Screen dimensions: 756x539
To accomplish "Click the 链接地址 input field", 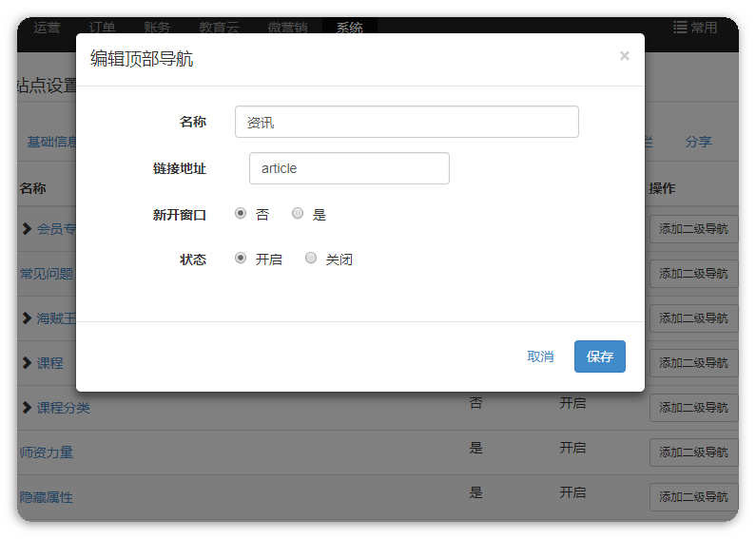I will (348, 168).
